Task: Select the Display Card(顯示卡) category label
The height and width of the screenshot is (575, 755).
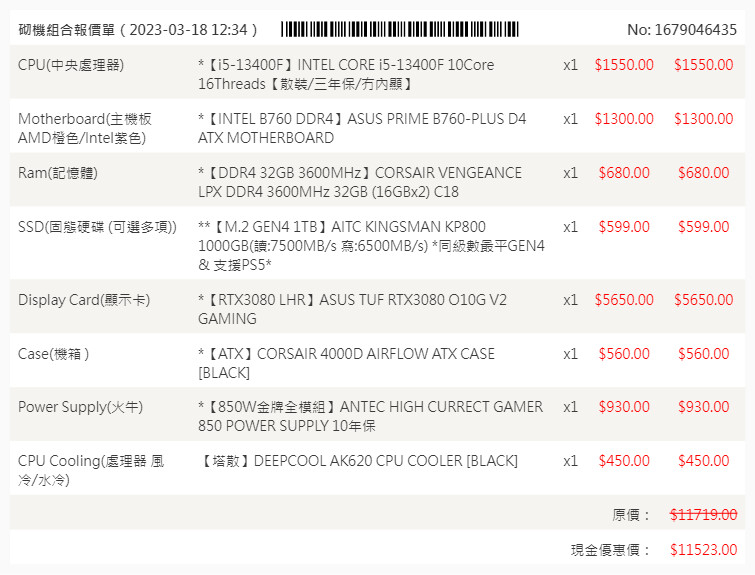Action: coord(84,300)
